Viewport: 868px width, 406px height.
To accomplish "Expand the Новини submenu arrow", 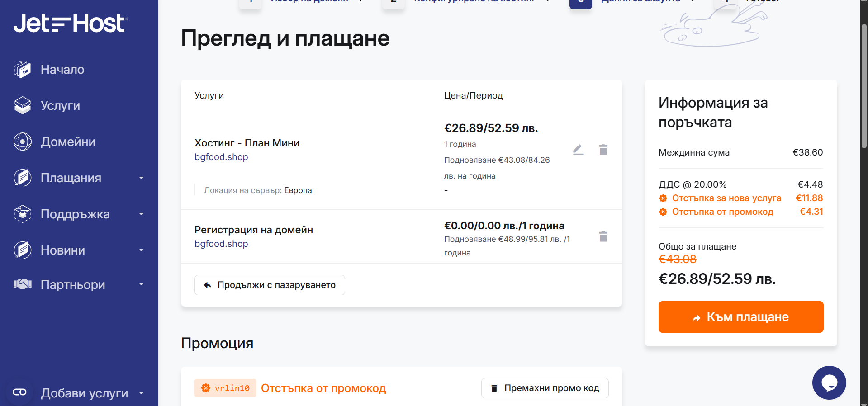I will tap(142, 250).
